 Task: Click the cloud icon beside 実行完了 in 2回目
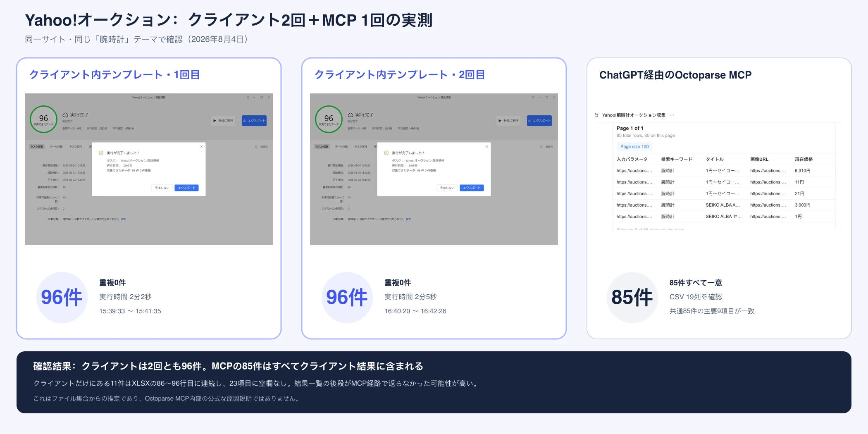coord(351,115)
